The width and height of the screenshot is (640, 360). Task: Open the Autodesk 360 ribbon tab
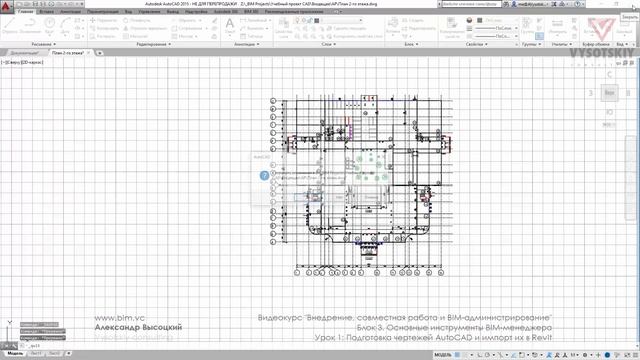pyautogui.click(x=226, y=12)
